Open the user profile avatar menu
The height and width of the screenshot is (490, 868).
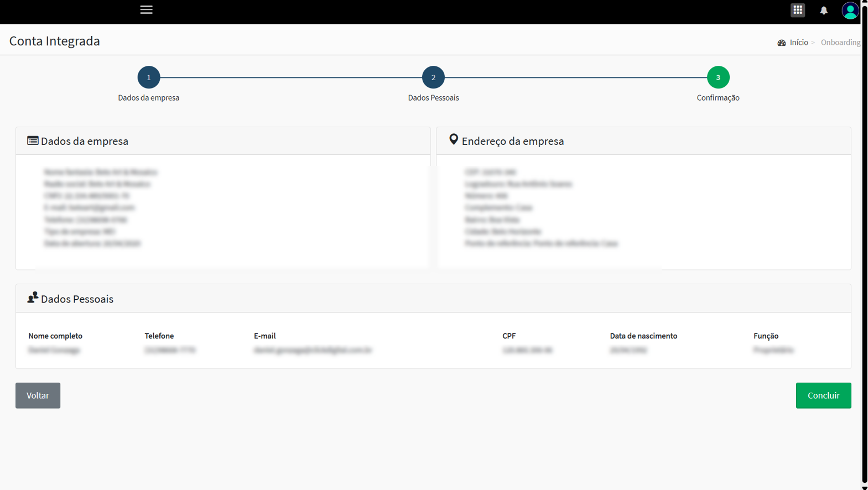click(849, 11)
